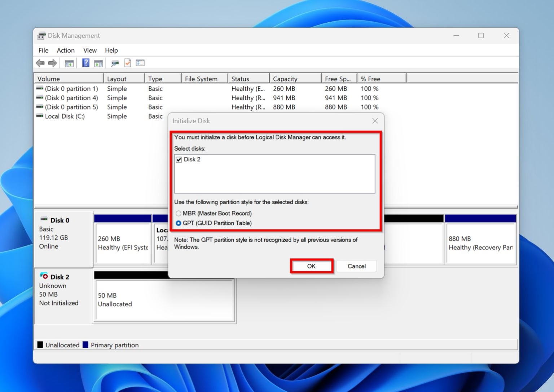Image resolution: width=554 pixels, height=392 pixels.
Task: Open the File menu
Action: coord(43,50)
